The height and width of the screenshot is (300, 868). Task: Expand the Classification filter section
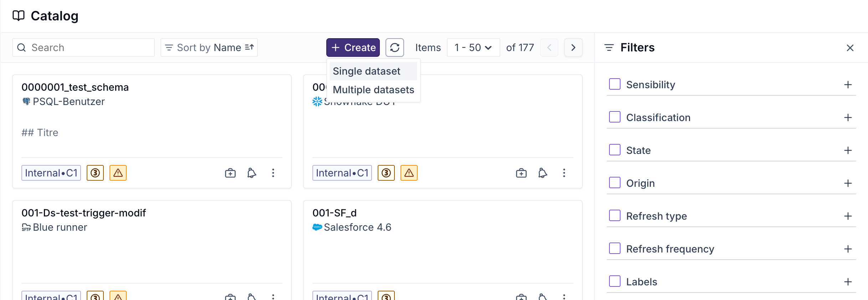pyautogui.click(x=848, y=117)
